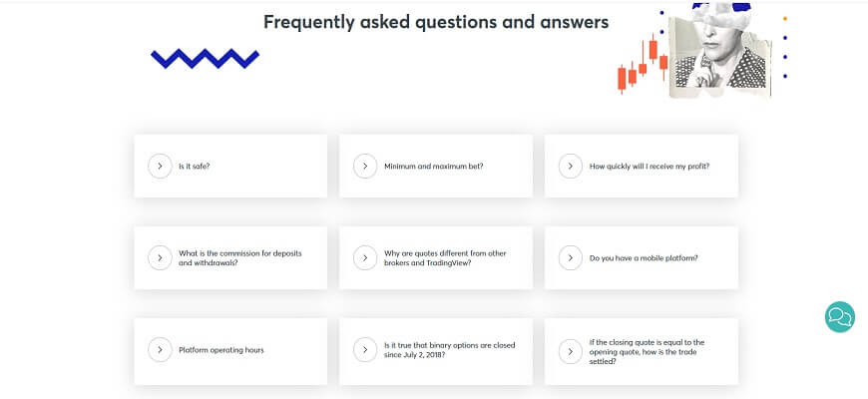Click the red candlestick chart graphic
Screen dimensions: 868x399
coord(643,65)
